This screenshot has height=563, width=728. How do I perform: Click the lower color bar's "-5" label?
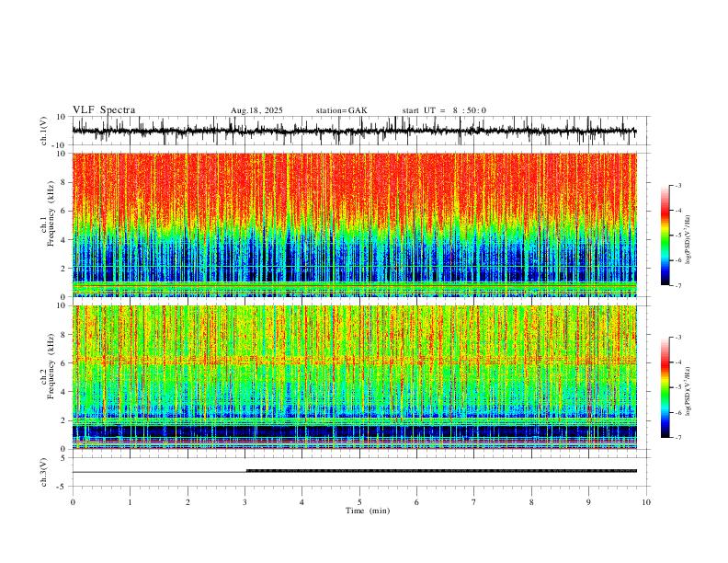click(x=678, y=387)
